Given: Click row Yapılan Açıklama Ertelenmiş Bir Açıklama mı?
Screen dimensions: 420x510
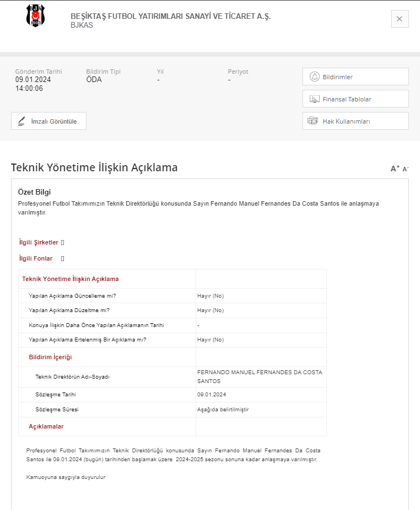Looking at the screenshot, I should click(172, 340).
